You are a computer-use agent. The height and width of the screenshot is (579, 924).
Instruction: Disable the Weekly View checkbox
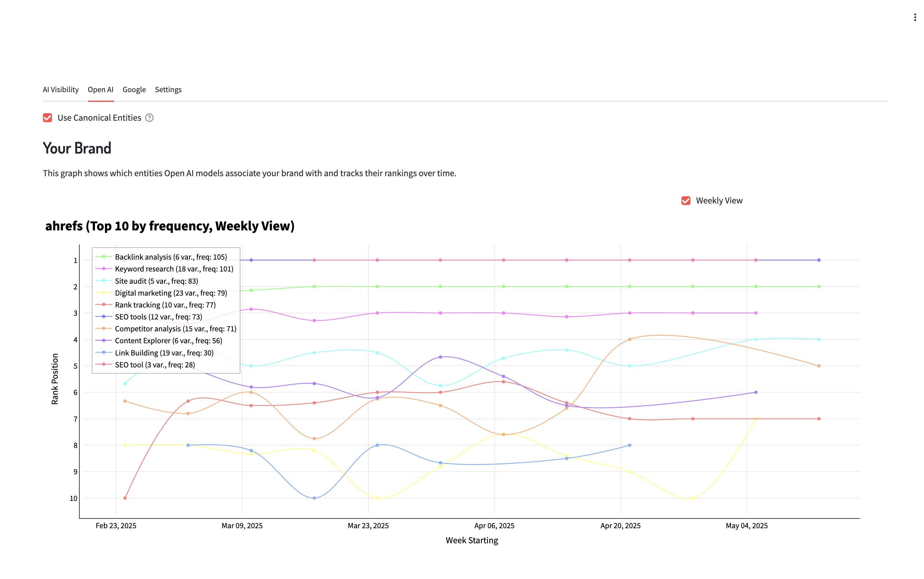[685, 201]
